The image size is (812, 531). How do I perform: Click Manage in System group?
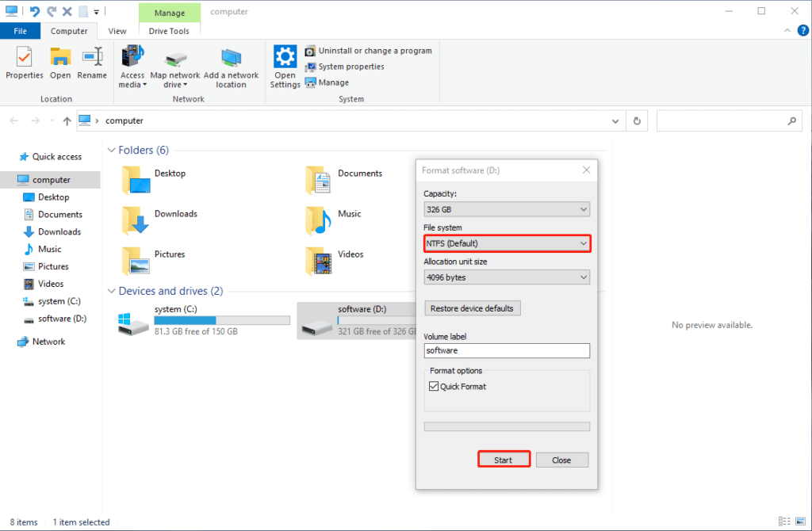coord(327,82)
